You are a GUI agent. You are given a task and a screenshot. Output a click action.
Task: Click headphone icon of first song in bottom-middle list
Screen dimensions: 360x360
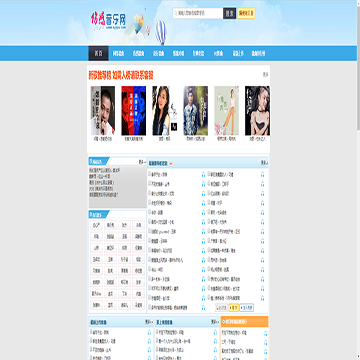click(x=215, y=332)
